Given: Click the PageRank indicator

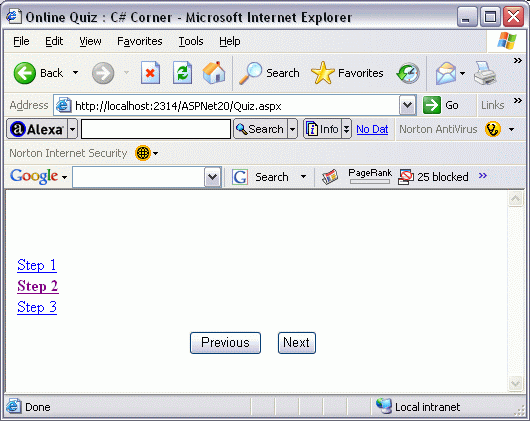Looking at the screenshot, I should tap(370, 176).
